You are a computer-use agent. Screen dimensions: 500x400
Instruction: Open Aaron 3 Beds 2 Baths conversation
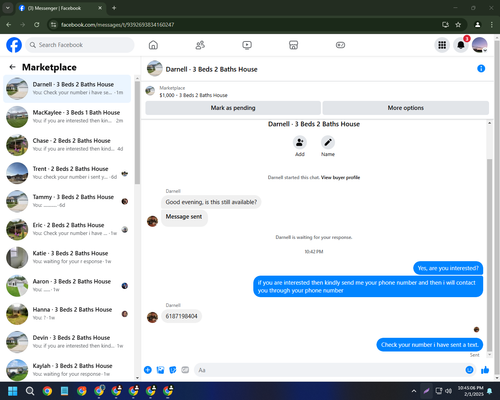(67, 286)
